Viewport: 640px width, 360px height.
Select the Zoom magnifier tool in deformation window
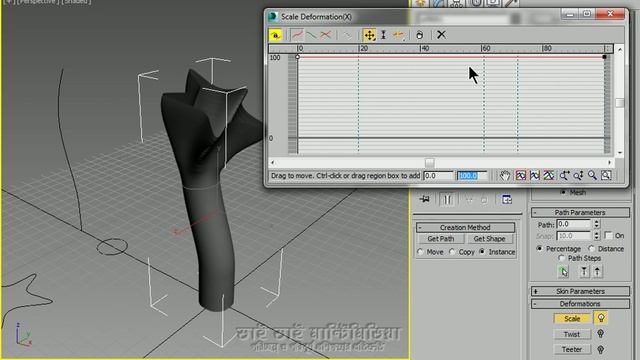coord(592,176)
